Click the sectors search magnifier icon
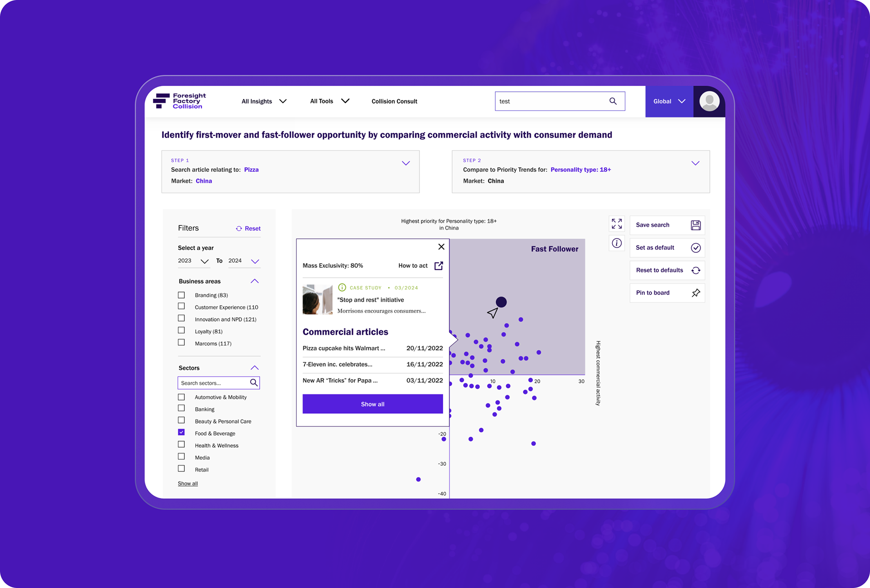The width and height of the screenshot is (870, 588). pos(254,383)
